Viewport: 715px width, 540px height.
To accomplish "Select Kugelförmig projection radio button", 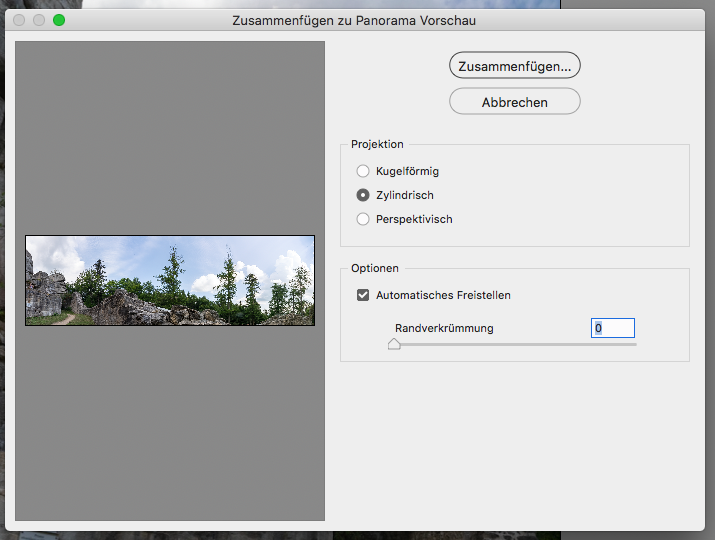I will click(x=363, y=171).
